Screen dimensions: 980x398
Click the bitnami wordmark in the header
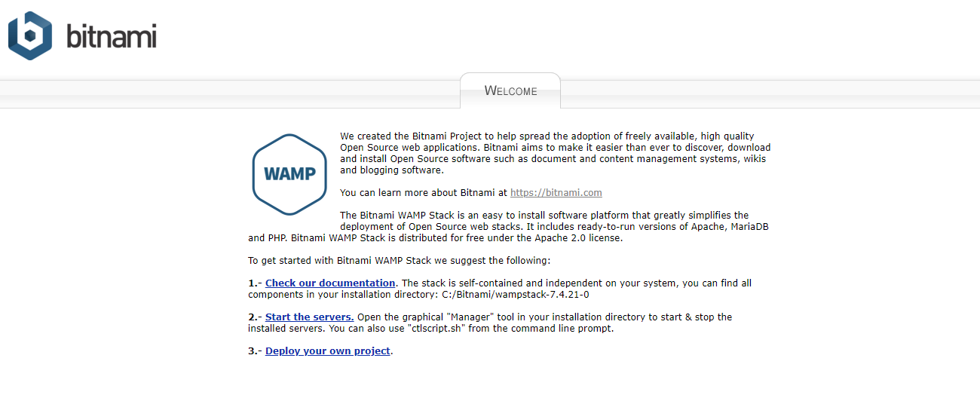point(111,36)
